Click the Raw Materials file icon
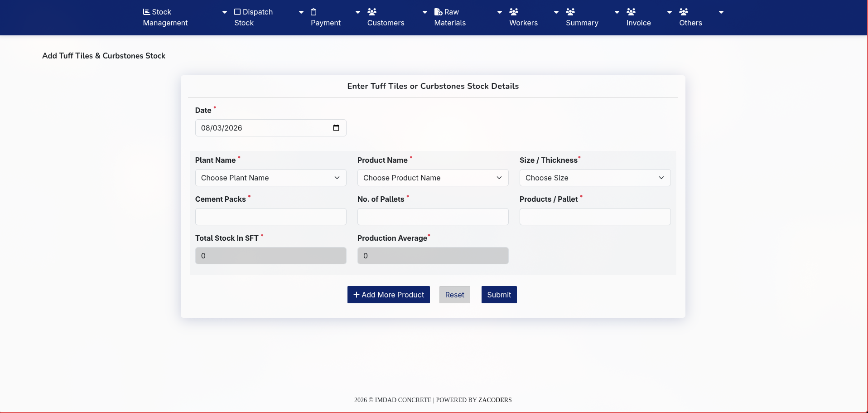The height and width of the screenshot is (413, 868). pyautogui.click(x=439, y=12)
